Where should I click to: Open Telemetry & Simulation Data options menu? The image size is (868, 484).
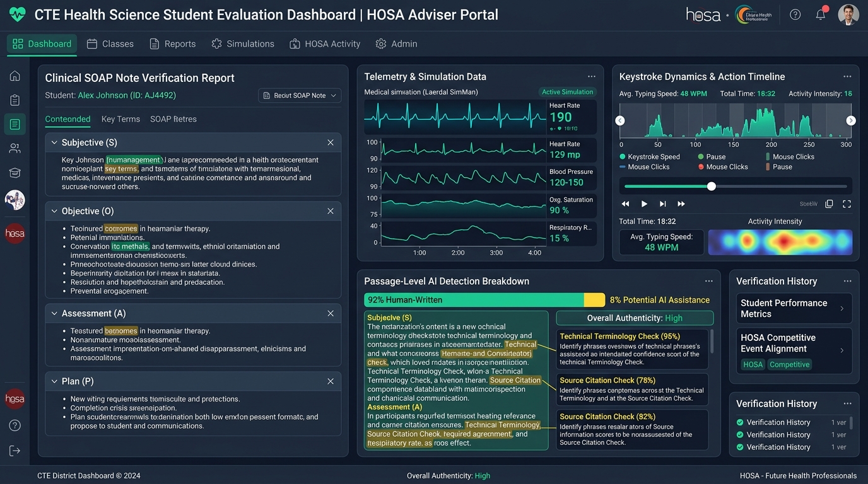[591, 76]
